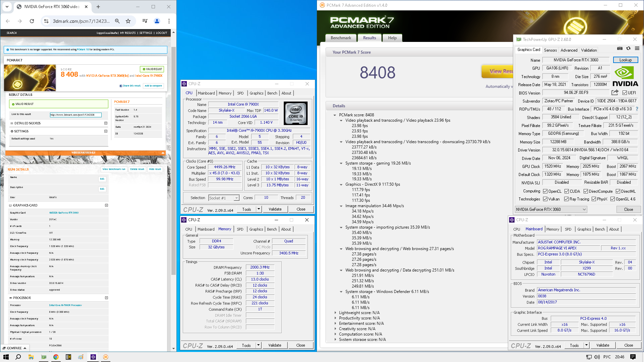Viewport: 644px width, 362px height.
Task: Open the notification center icon
Action: click(633, 357)
